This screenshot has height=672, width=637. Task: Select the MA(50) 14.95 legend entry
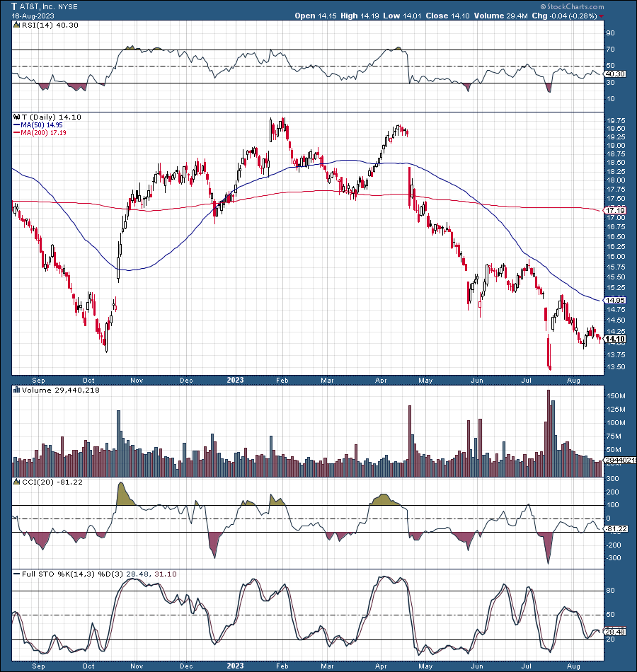(38, 124)
